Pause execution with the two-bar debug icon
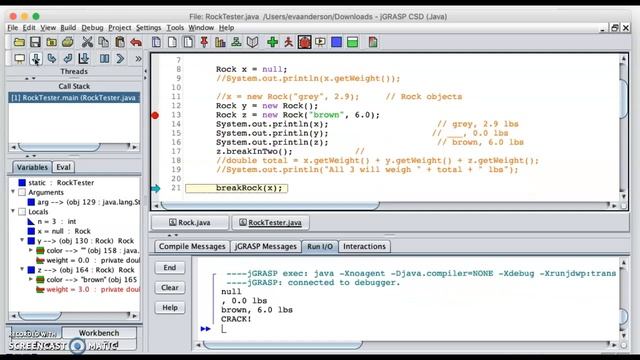 (104, 59)
